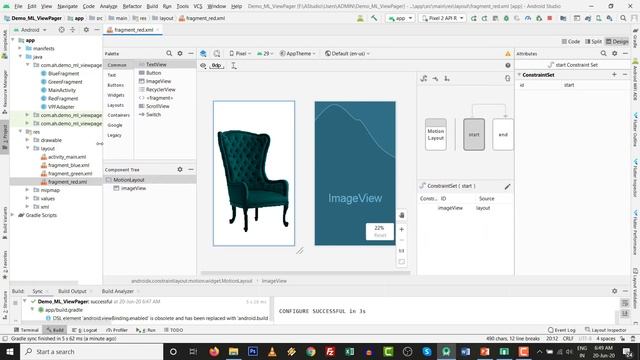The height and width of the screenshot is (360, 640).
Task: Click the Create Transition arrow icon
Action: click(x=436, y=78)
